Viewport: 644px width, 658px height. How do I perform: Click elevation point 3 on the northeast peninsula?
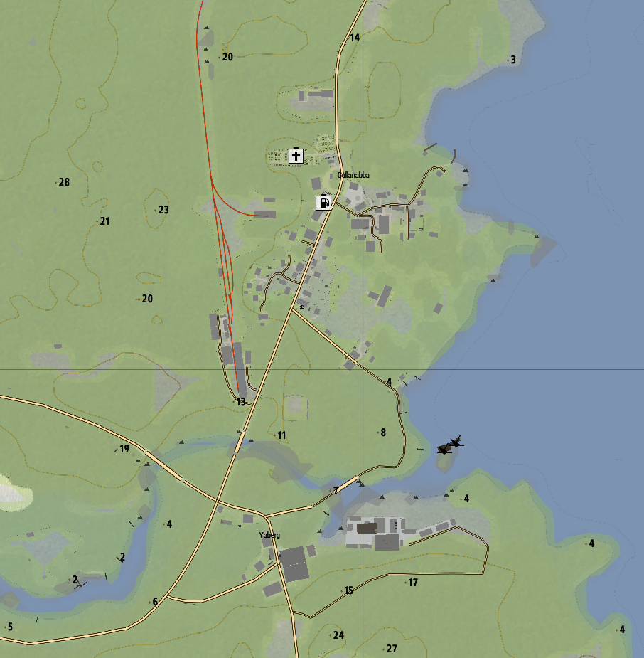(513, 60)
